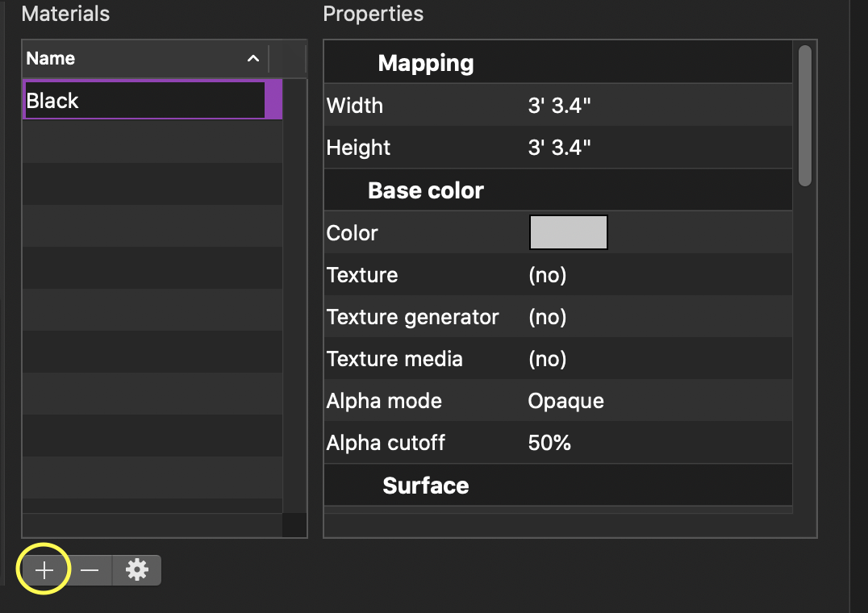Image resolution: width=868 pixels, height=613 pixels.
Task: Edit the Height value 3' 3.4"
Action: click(559, 147)
